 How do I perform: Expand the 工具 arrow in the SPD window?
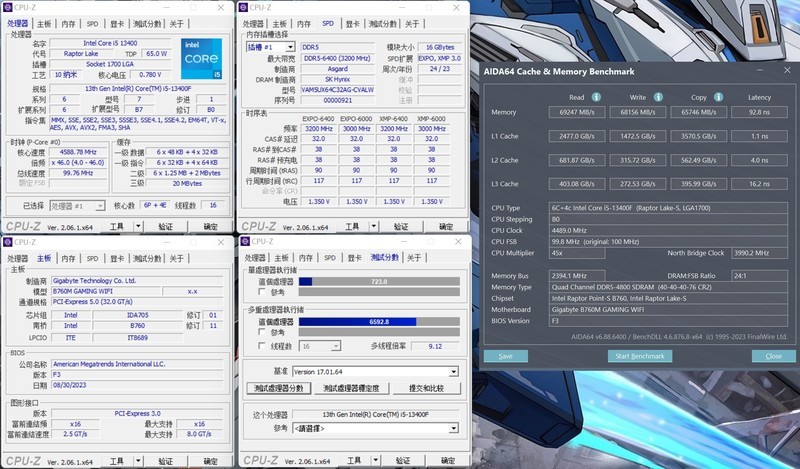pos(373,227)
